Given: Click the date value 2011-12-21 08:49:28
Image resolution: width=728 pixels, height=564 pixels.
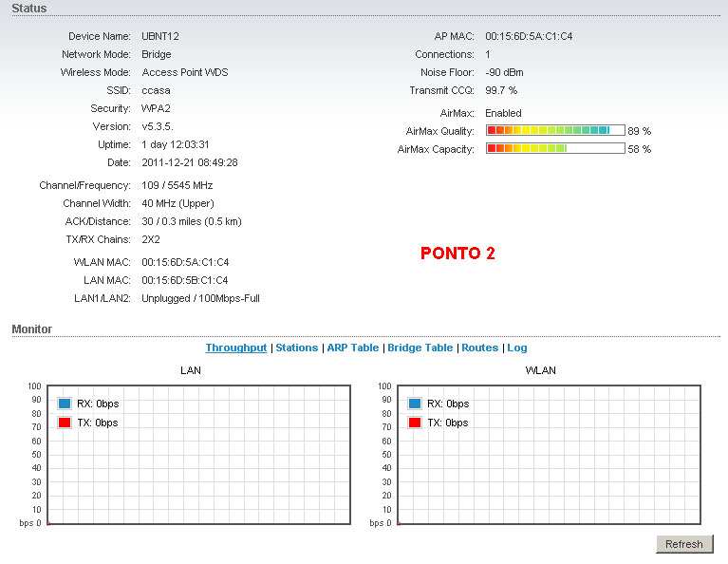Looking at the screenshot, I should (x=190, y=163).
